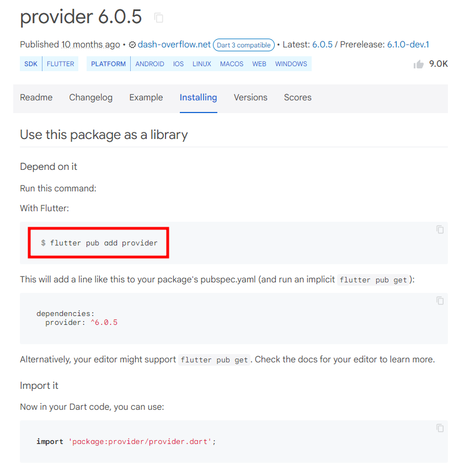Click the import 'package:provider/provider.dart' line
Image resolution: width=470 pixels, height=476 pixels.
[x=126, y=441]
